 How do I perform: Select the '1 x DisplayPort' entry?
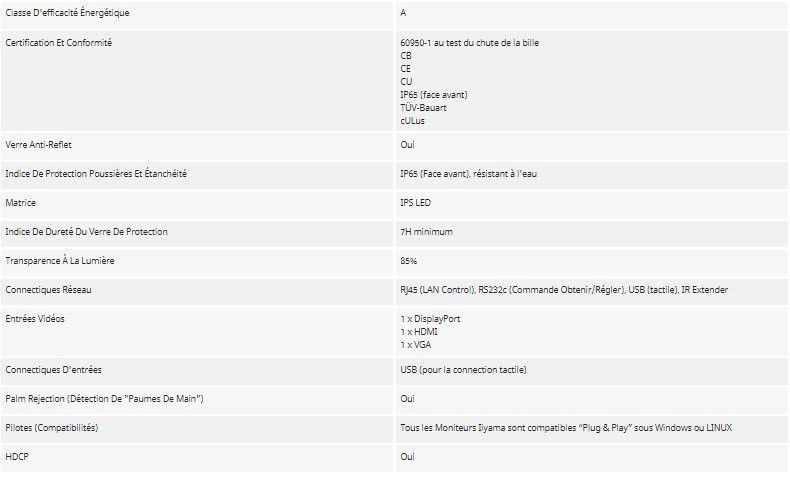tap(430, 319)
